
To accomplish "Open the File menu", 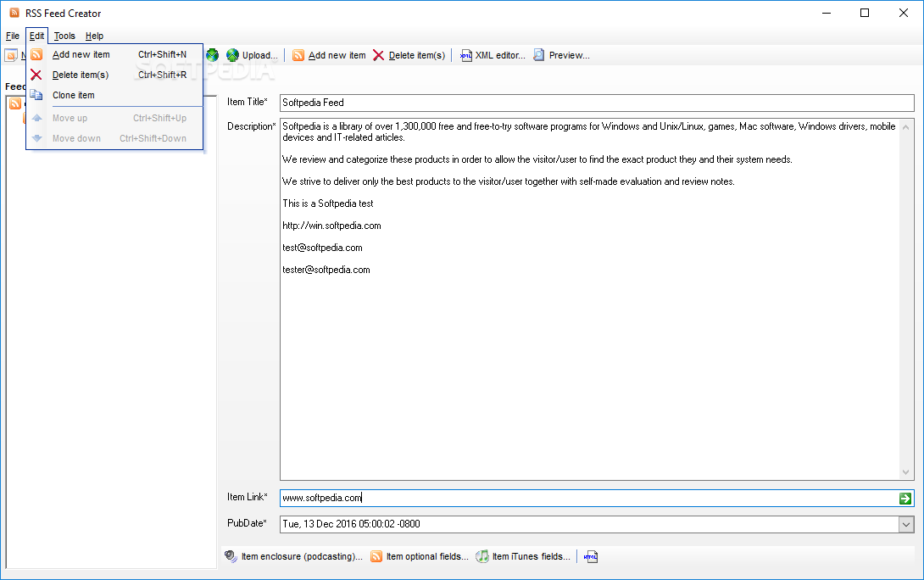I will click(x=13, y=36).
